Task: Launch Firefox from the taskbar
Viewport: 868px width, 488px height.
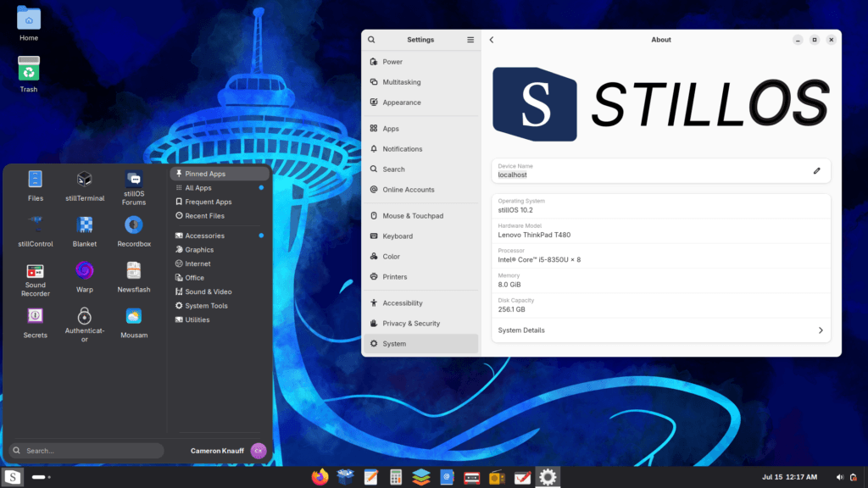Action: tap(320, 477)
